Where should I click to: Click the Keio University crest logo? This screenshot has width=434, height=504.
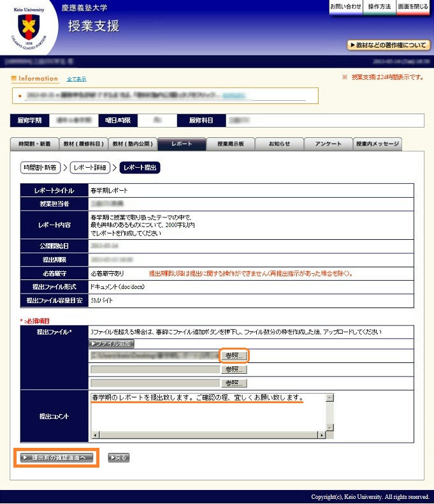27,27
